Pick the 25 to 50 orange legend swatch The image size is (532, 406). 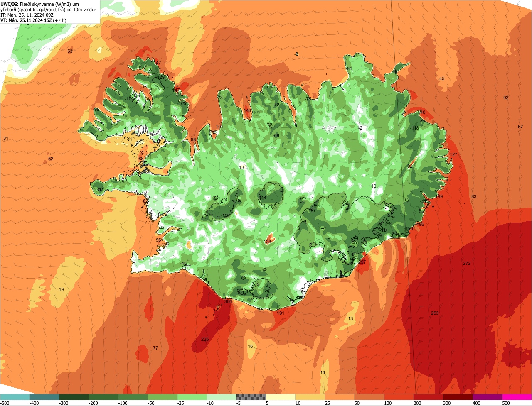340,397
